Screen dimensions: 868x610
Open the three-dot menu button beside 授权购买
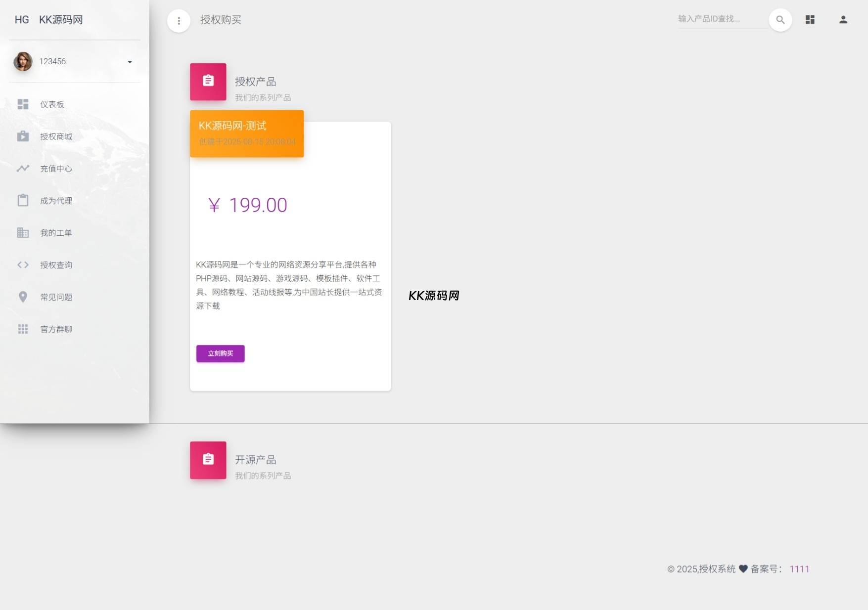179,21
